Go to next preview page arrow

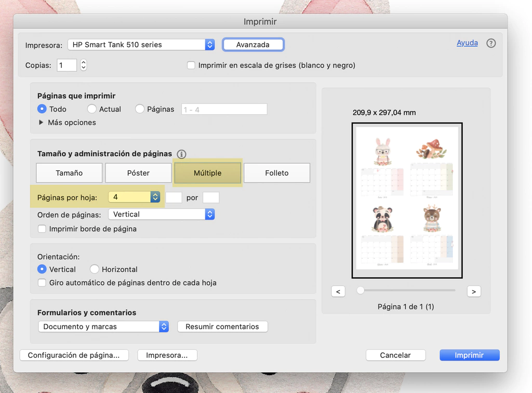[x=474, y=292]
